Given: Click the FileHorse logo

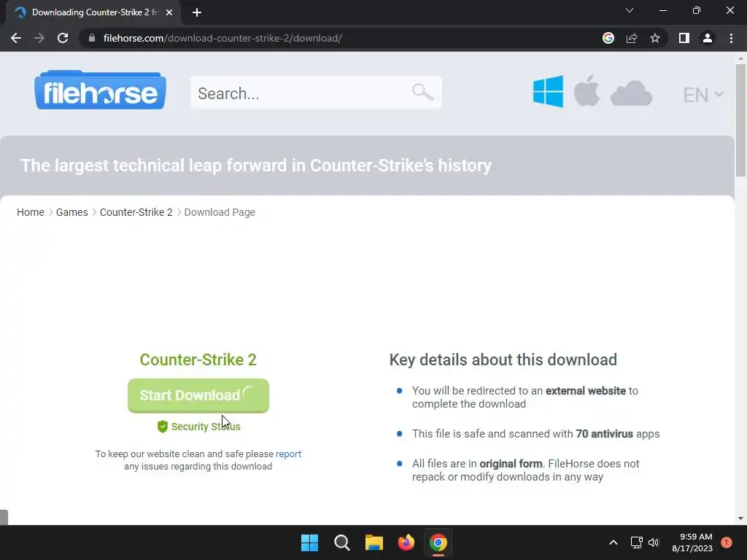Looking at the screenshot, I should pos(100,90).
